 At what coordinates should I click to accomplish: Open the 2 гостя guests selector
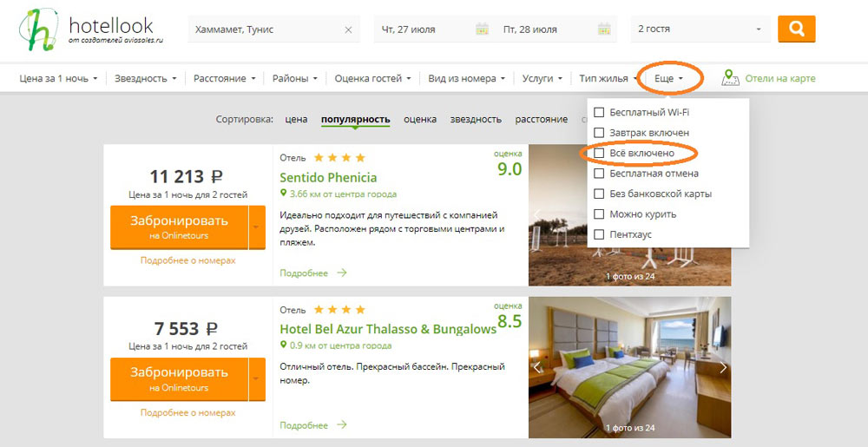pyautogui.click(x=700, y=29)
